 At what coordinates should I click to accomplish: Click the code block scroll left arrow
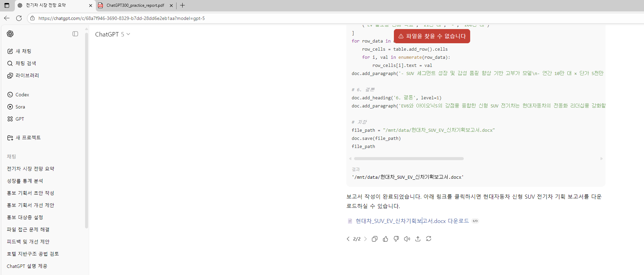(x=350, y=158)
